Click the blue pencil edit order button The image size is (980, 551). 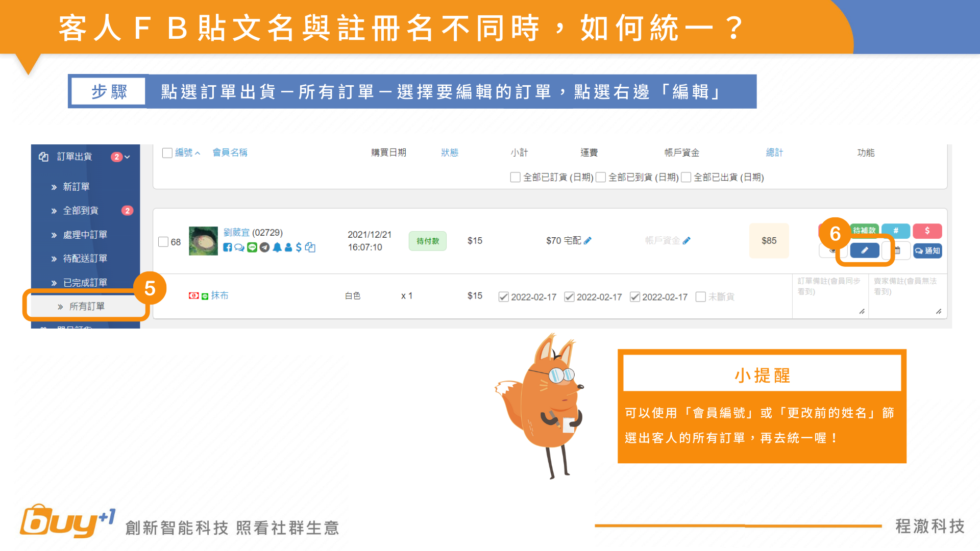(x=864, y=251)
